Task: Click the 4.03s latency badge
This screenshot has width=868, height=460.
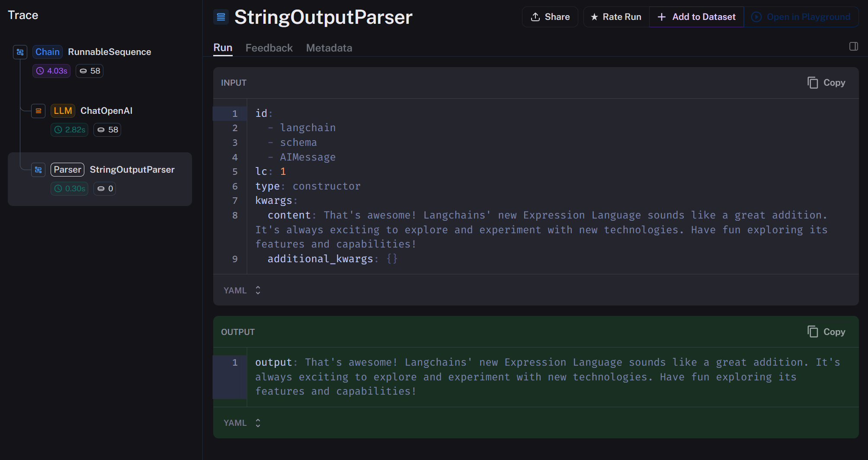Action: click(x=51, y=71)
